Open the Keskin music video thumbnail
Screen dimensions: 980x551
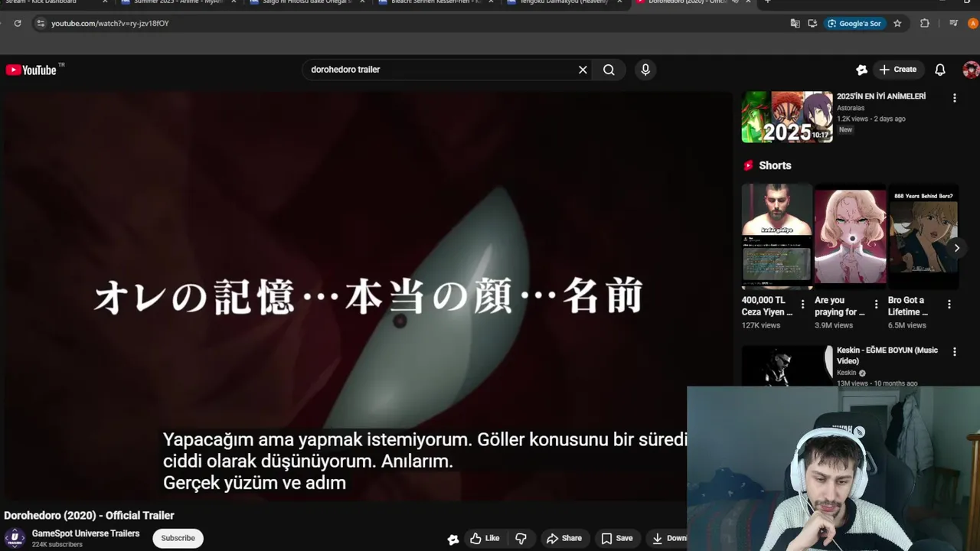coord(787,366)
